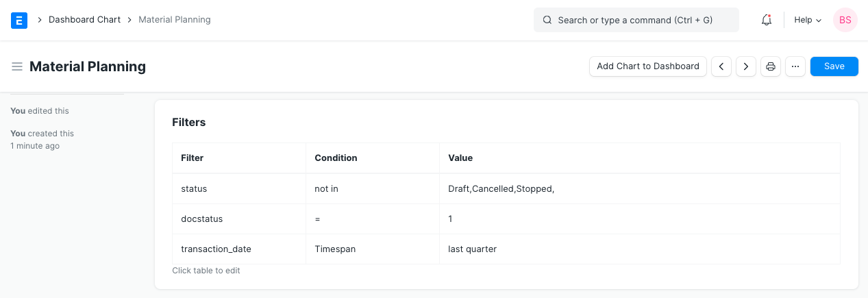Click Add Chart to Dashboard button
The width and height of the screenshot is (868, 298).
click(x=647, y=66)
